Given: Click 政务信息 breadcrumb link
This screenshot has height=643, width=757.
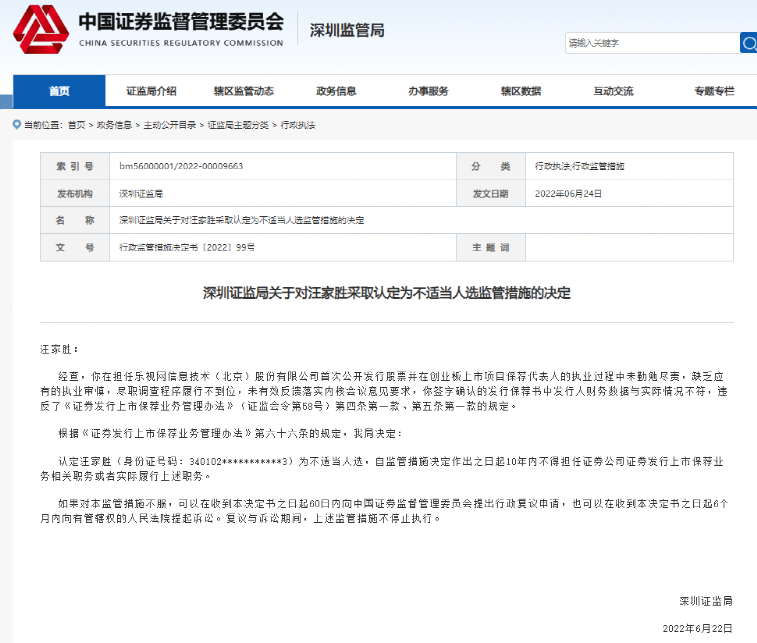Looking at the screenshot, I should (x=113, y=125).
